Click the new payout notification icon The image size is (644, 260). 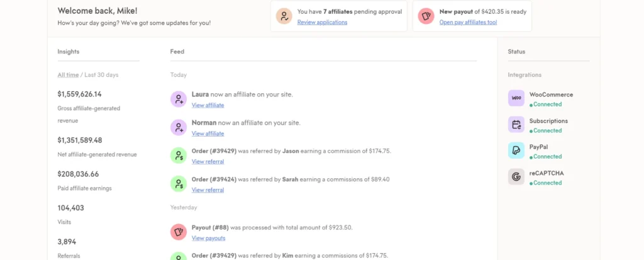coord(426,16)
